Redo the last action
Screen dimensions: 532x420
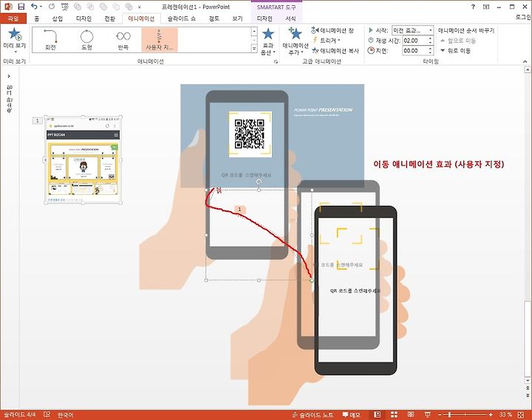click(x=52, y=7)
